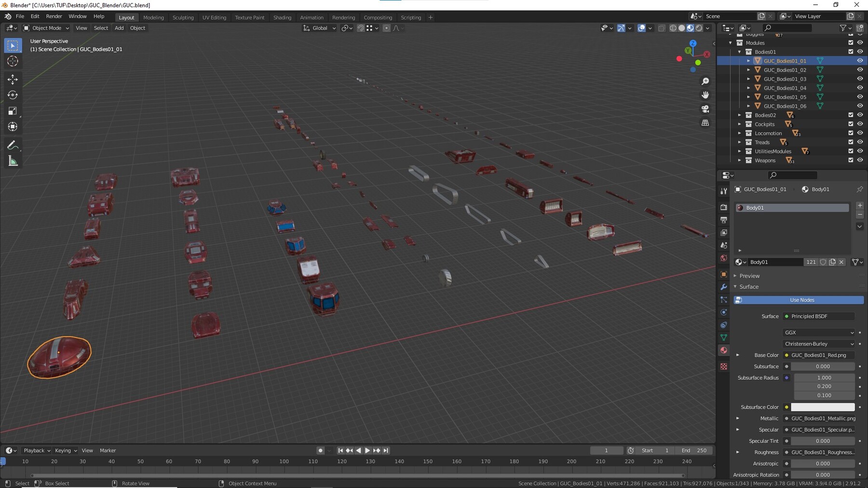This screenshot has width=868, height=488.
Task: Switch to the Texture Properties checker tab
Action: [x=723, y=366]
